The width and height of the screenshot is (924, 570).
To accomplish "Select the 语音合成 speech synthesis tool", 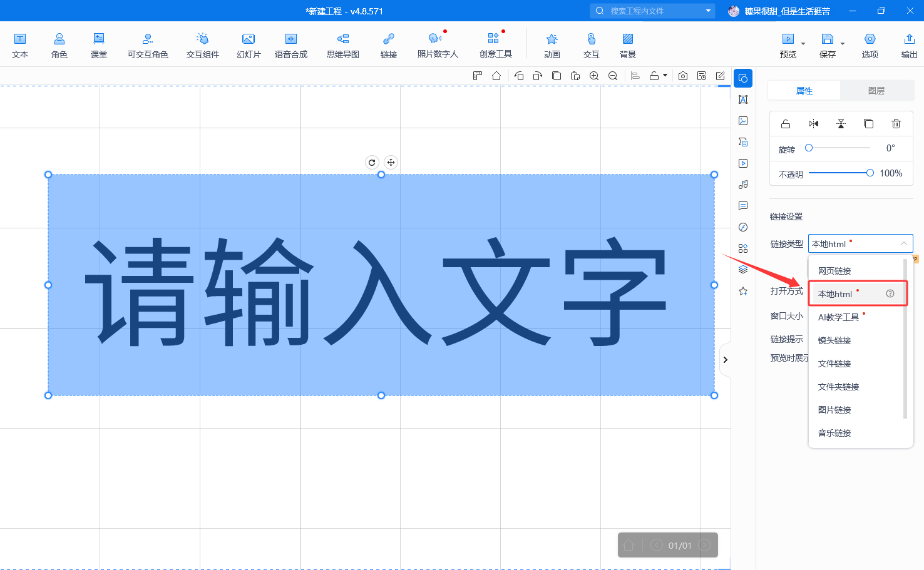I will point(290,45).
